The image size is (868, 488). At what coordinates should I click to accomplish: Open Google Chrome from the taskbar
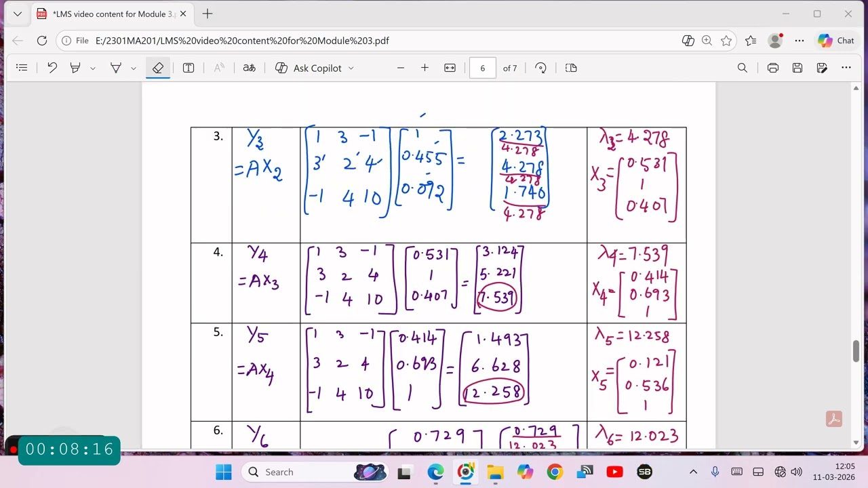(x=555, y=472)
